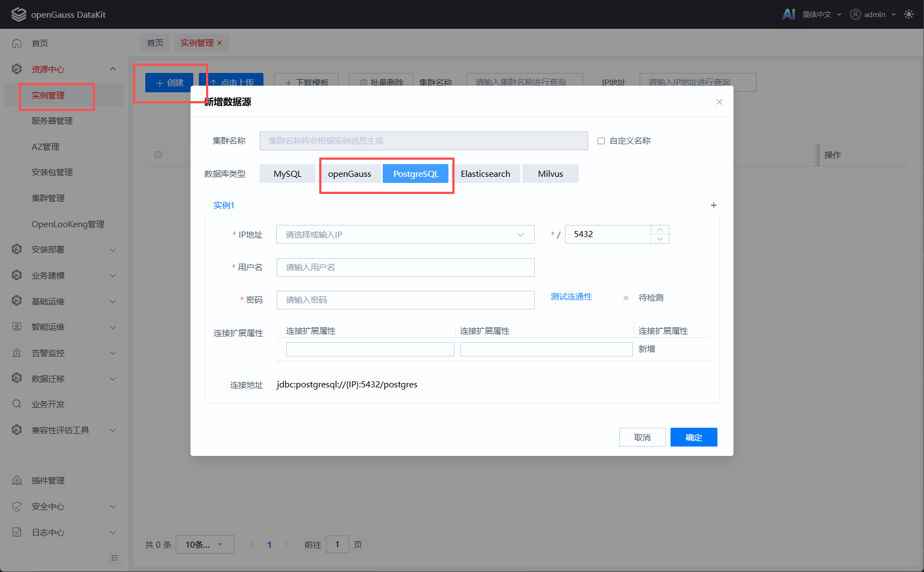Click the 首页 home icon in sidebar

[x=17, y=43]
